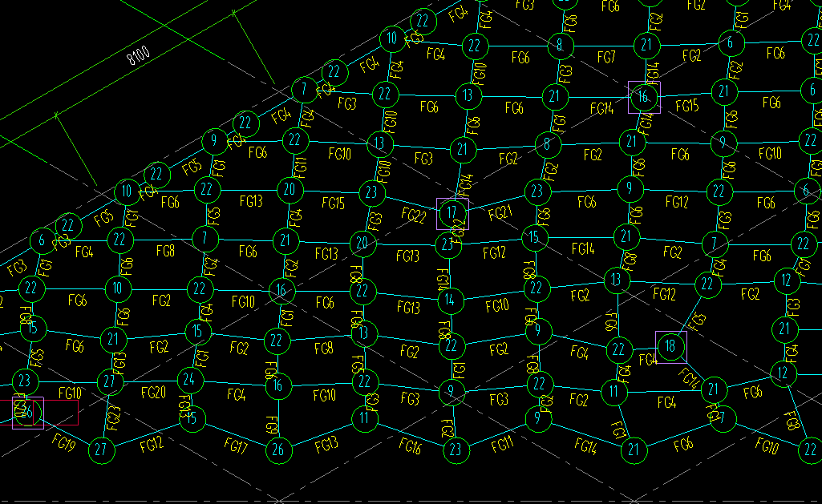Image resolution: width=822 pixels, height=504 pixels.
Task: Select node 18 inside the purple box
Action: [x=670, y=346]
